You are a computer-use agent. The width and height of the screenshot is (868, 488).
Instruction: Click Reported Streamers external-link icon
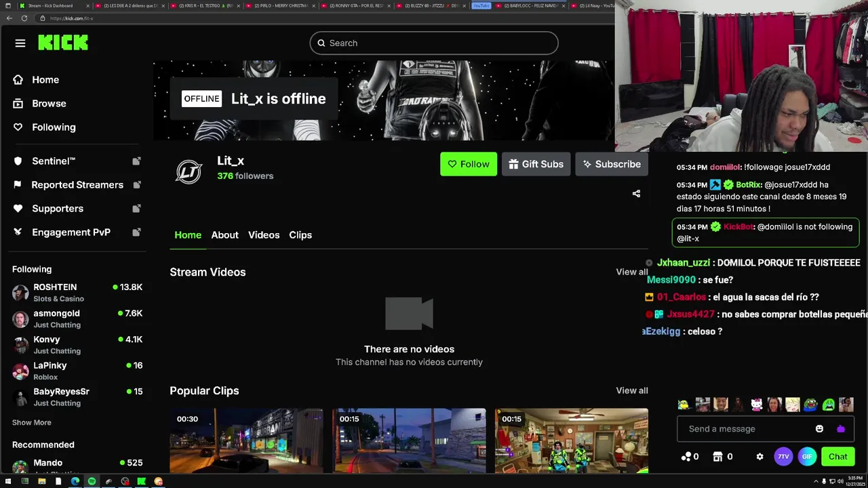pyautogui.click(x=136, y=185)
